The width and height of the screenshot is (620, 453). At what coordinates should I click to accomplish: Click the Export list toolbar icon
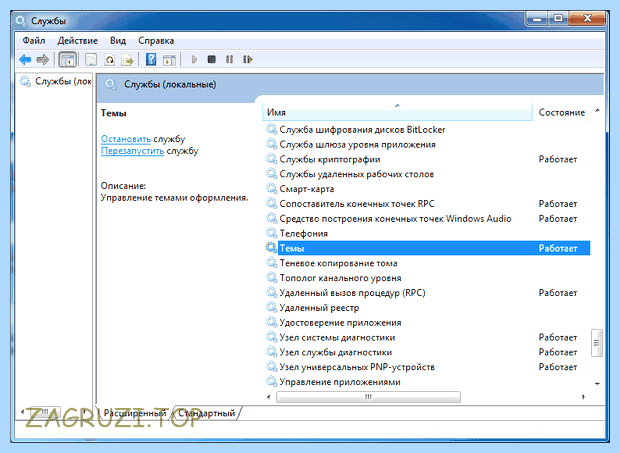[x=127, y=60]
